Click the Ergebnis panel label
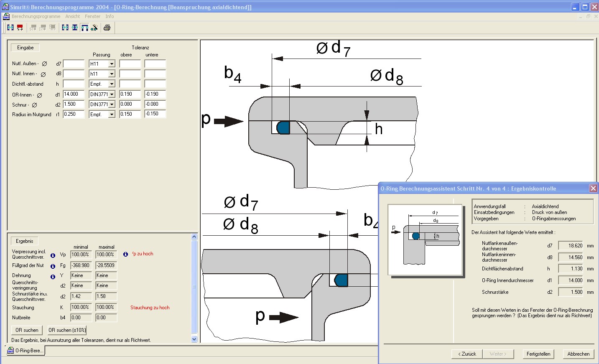 pos(24,241)
